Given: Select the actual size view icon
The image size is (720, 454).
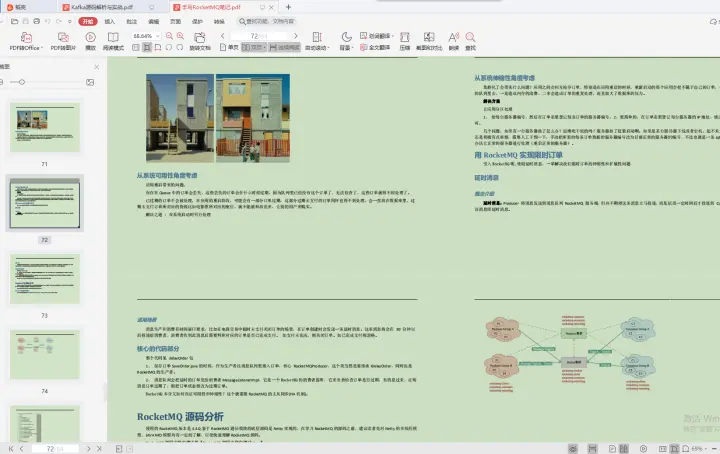Looking at the screenshot, I should point(136,47).
